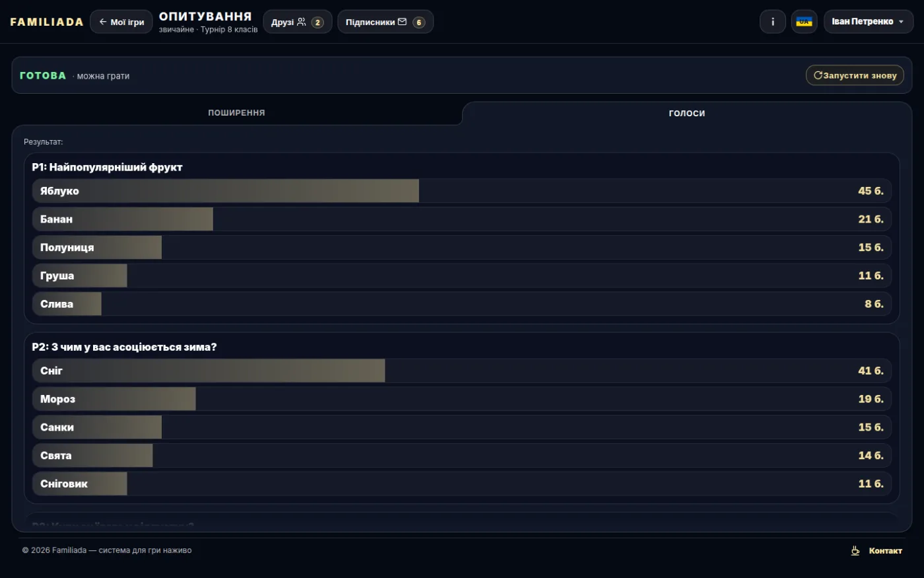Click the Слива 8 б. row

pos(462,304)
